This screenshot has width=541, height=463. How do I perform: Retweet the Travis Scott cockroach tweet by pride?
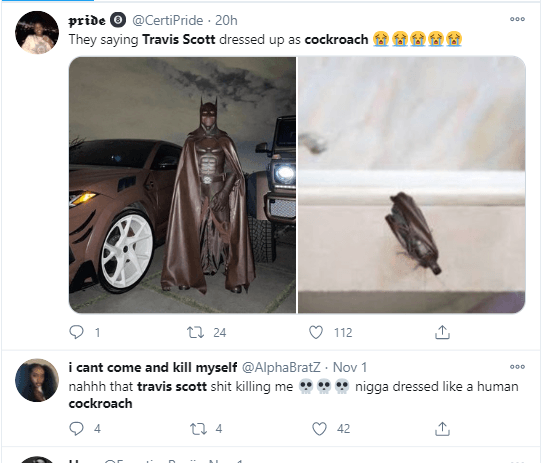195,332
